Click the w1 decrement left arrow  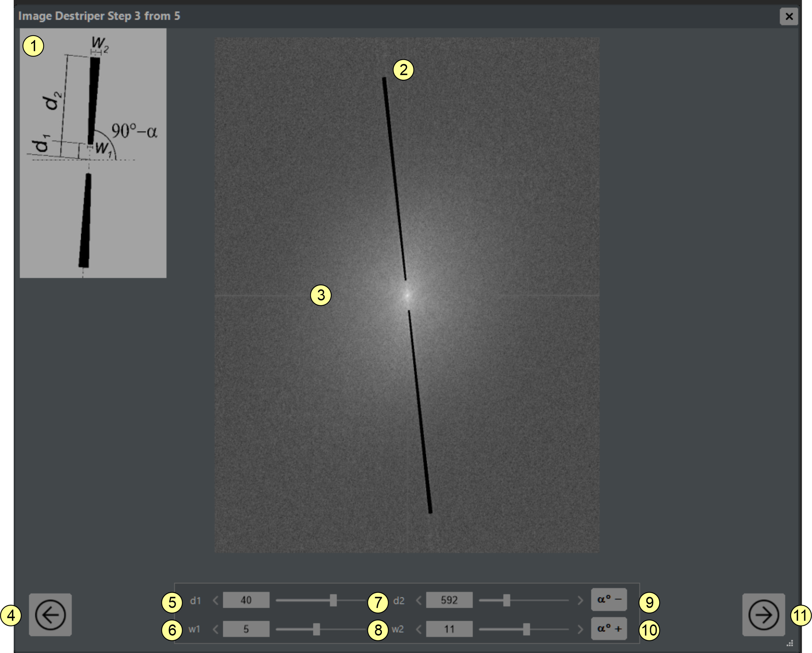[x=215, y=629]
